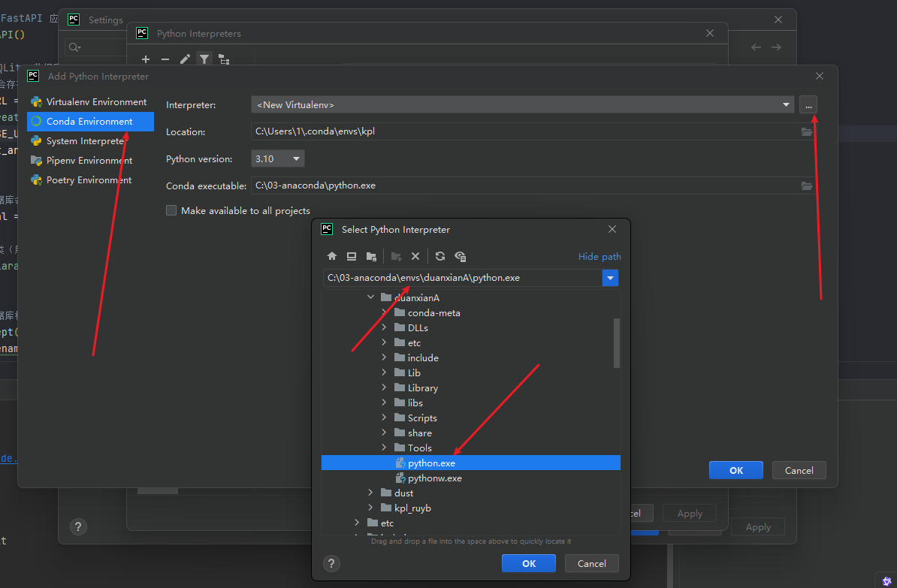Image resolution: width=897 pixels, height=588 pixels.
Task: Expand the DLLs folder
Action: (385, 327)
